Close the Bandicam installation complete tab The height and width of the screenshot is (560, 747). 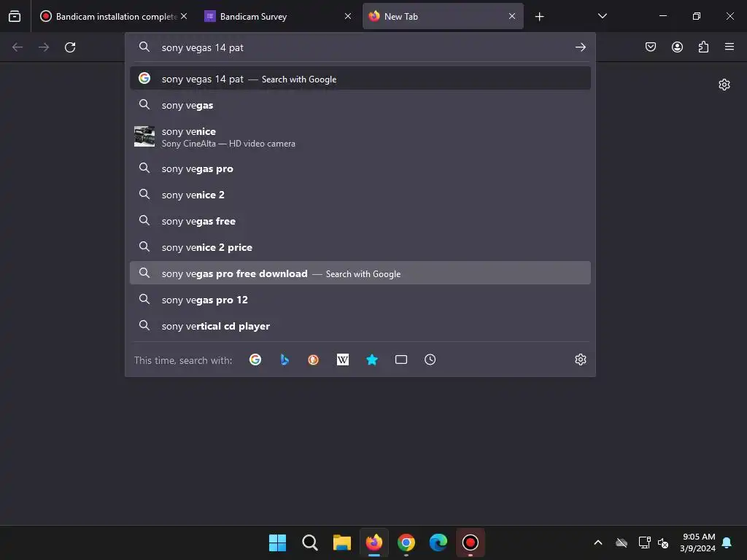tap(184, 16)
